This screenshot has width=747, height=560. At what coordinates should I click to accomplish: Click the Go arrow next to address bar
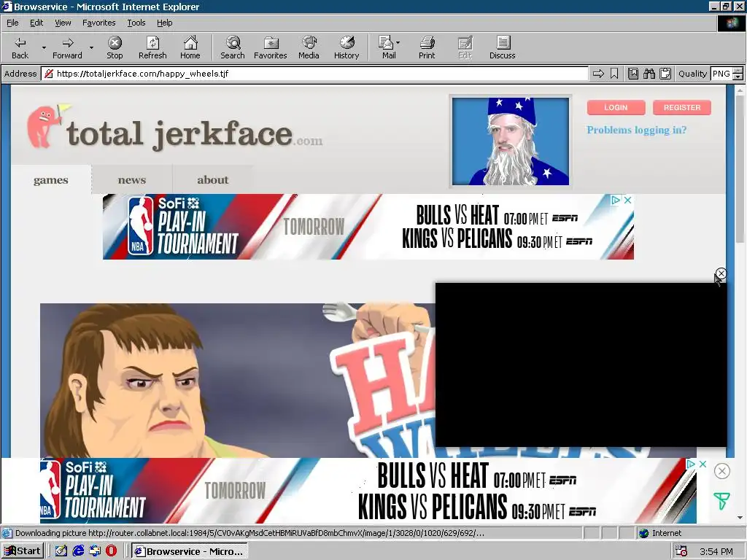click(x=598, y=74)
